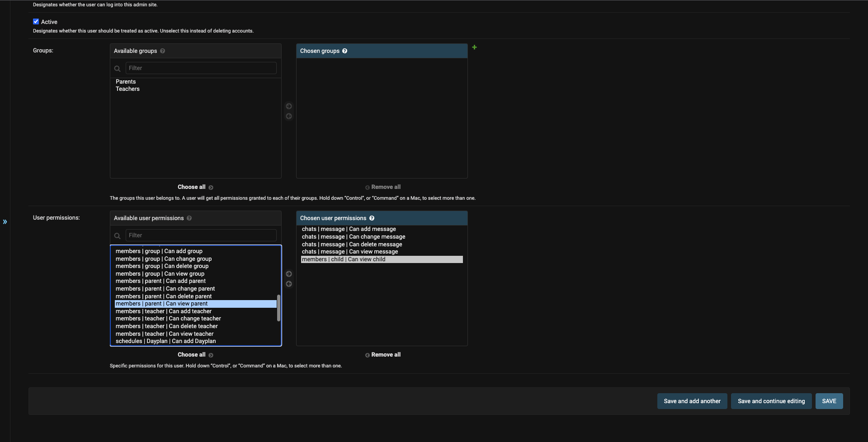Click Choose all under available groups
868x442 pixels.
(x=191, y=187)
